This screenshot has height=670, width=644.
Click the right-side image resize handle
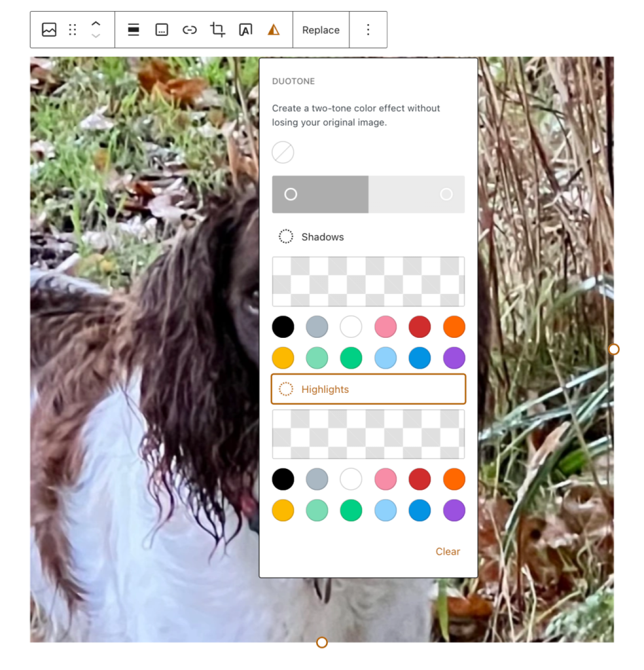(614, 350)
